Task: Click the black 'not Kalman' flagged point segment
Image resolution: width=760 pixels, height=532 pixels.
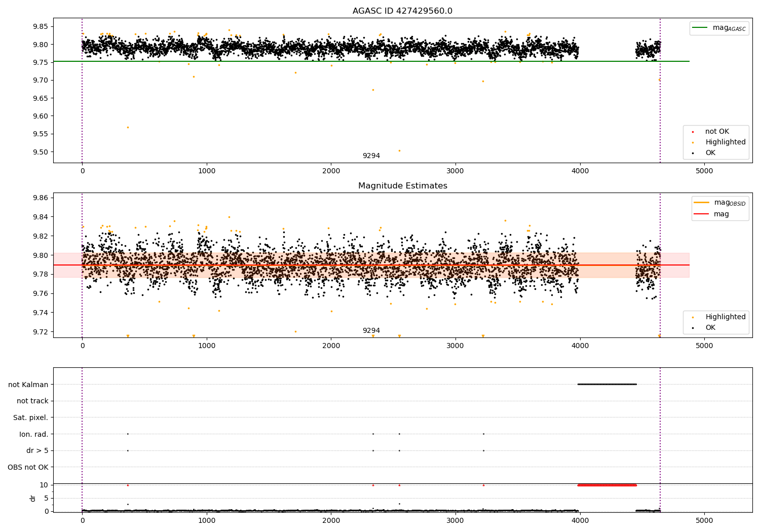Action: (607, 385)
